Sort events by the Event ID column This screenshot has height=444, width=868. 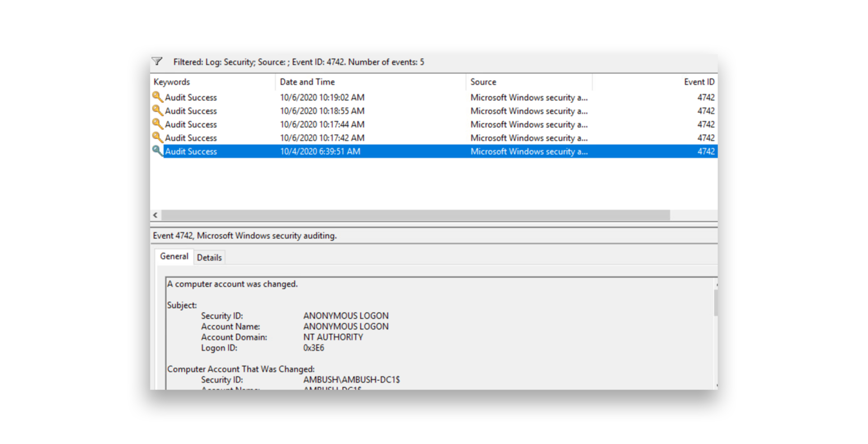(699, 81)
